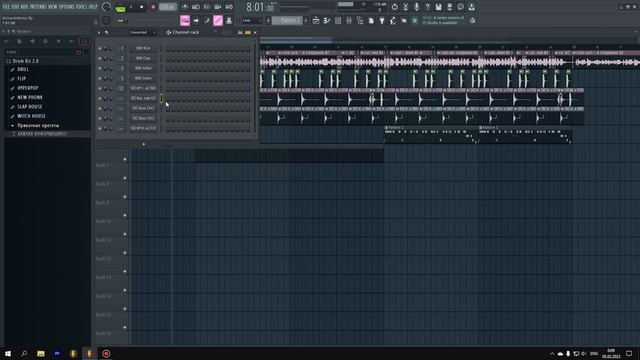The image size is (640, 360).
Task: Open the Line snap dropdown
Action: coord(252,20)
